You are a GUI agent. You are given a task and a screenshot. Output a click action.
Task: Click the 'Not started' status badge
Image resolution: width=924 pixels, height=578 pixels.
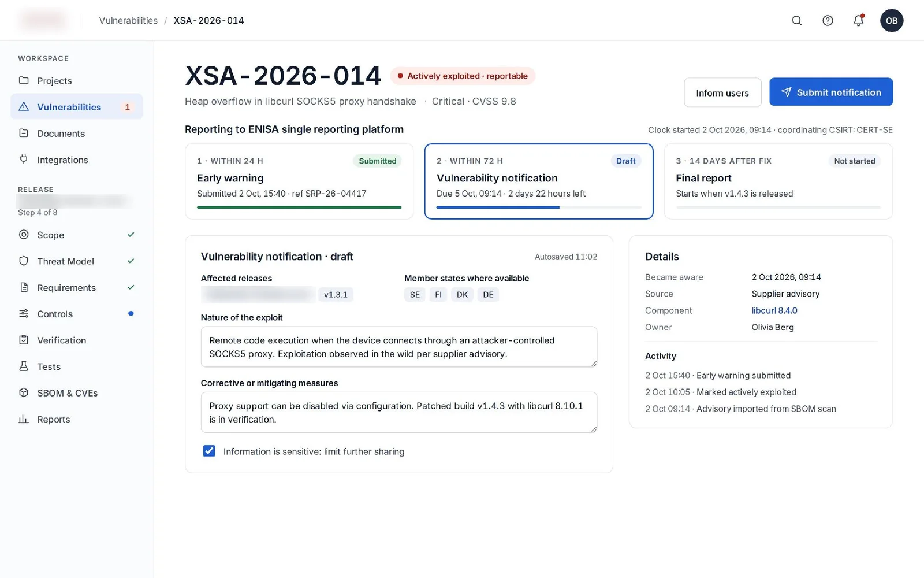855,161
